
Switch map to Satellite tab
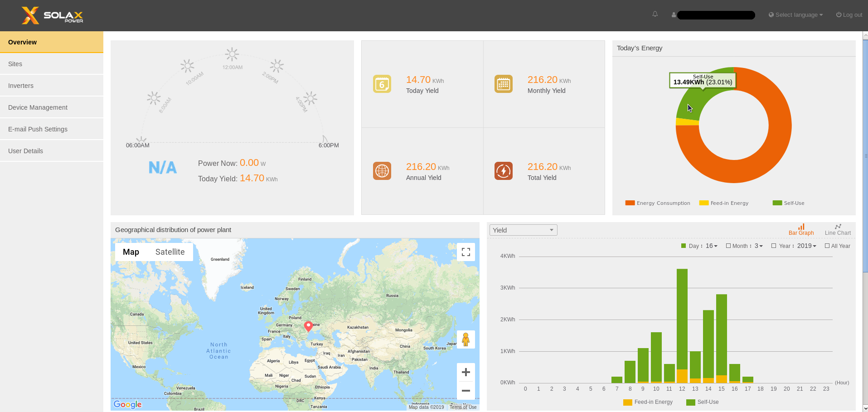(x=170, y=252)
